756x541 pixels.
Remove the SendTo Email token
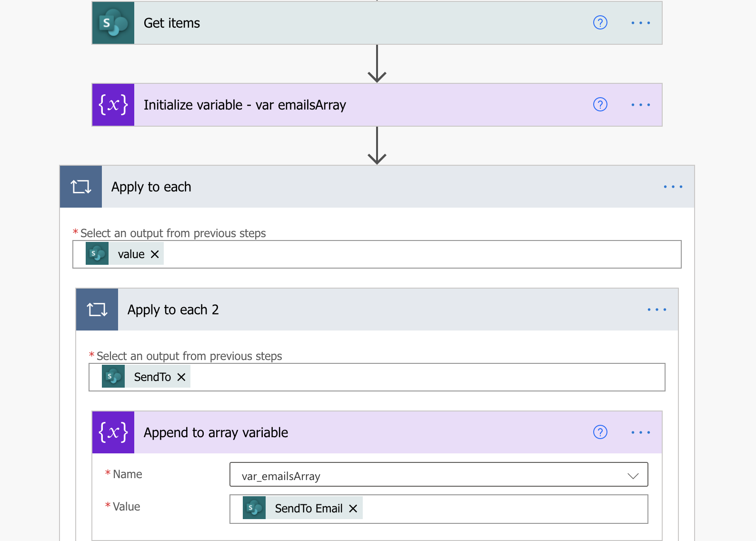(353, 509)
